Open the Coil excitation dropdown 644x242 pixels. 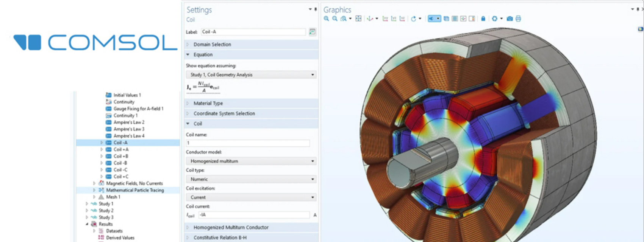coord(252,197)
